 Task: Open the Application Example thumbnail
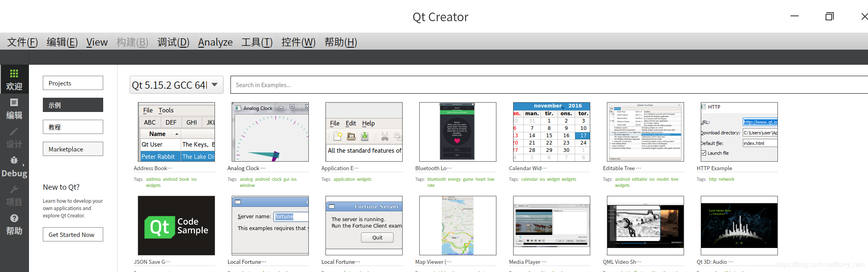(364, 132)
